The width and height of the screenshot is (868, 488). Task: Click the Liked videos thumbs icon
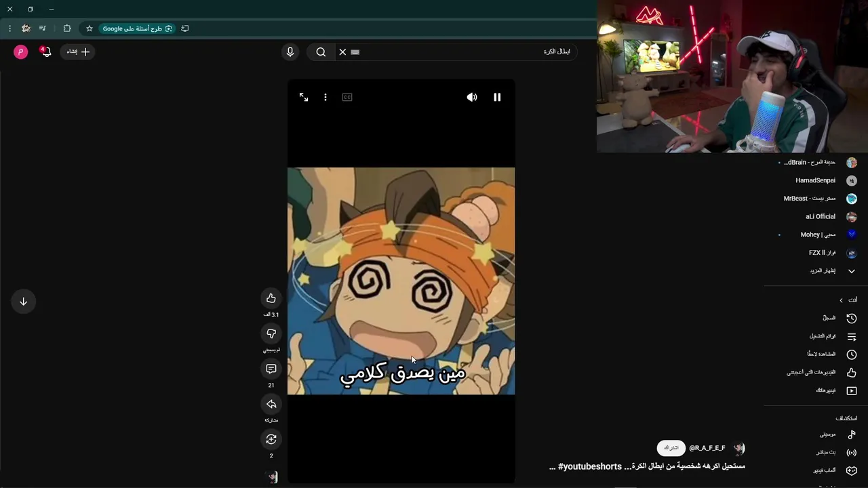852,372
